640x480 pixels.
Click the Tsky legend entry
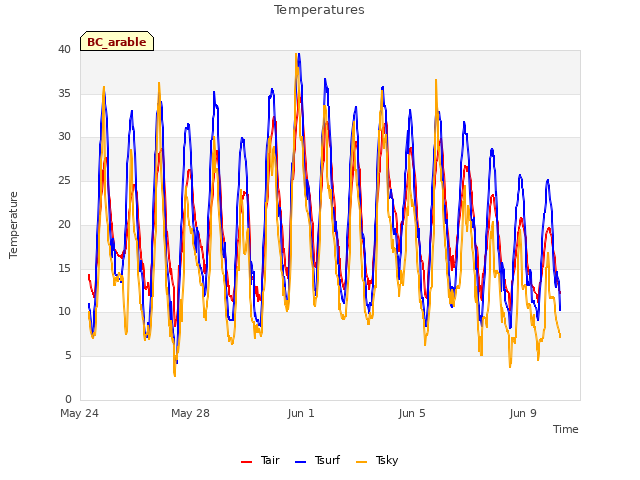[377, 460]
